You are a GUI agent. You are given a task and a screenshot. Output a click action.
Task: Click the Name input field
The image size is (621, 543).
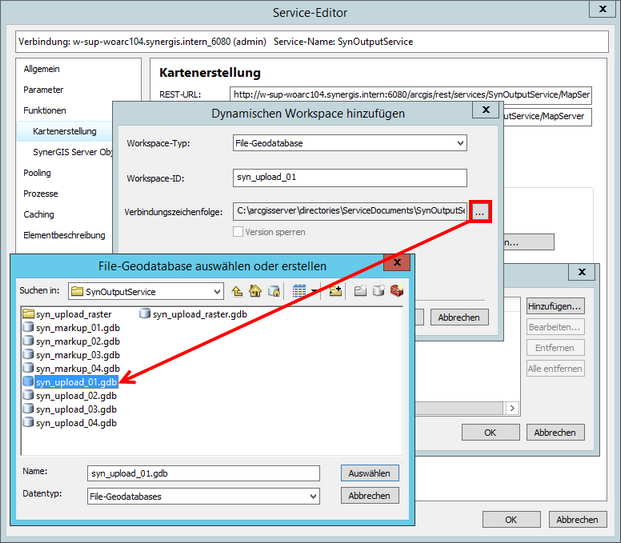(x=203, y=473)
